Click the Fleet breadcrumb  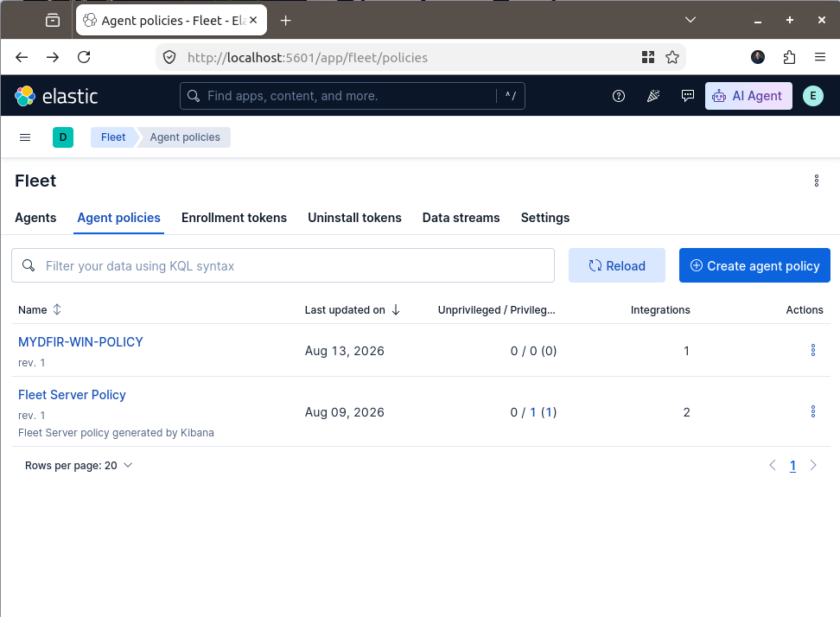(113, 137)
